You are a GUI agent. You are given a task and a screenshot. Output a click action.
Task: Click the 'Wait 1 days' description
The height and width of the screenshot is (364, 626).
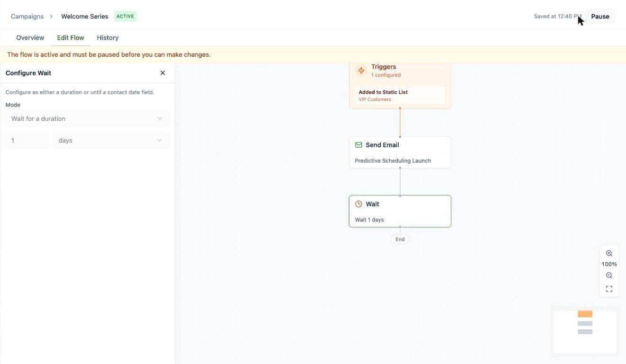369,220
